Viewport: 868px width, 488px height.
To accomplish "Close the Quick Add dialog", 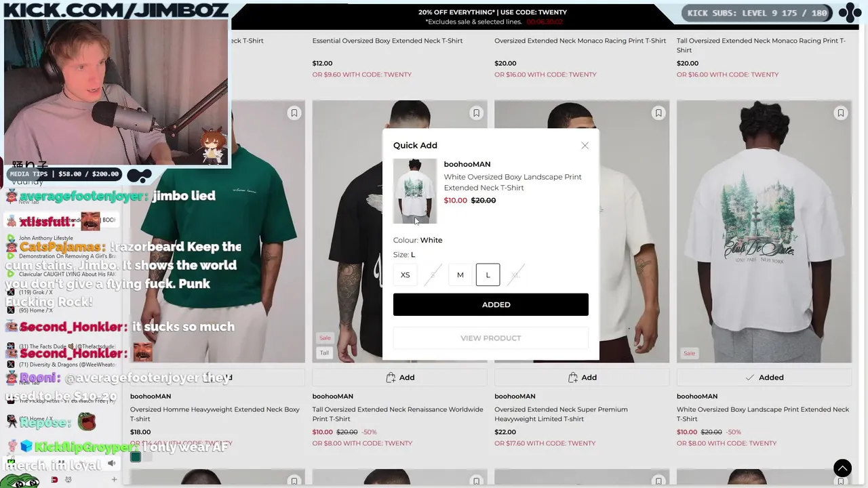I will 585,146.
